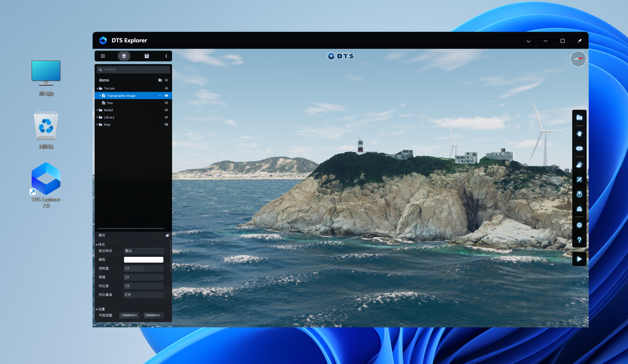628x364 pixels.
Task: Collapse the 样式 section
Action: (96, 245)
